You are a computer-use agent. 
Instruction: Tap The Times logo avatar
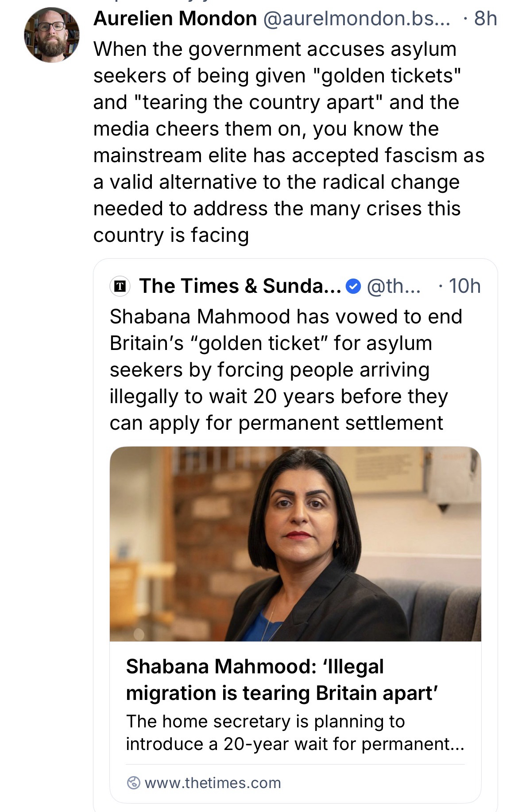point(120,286)
